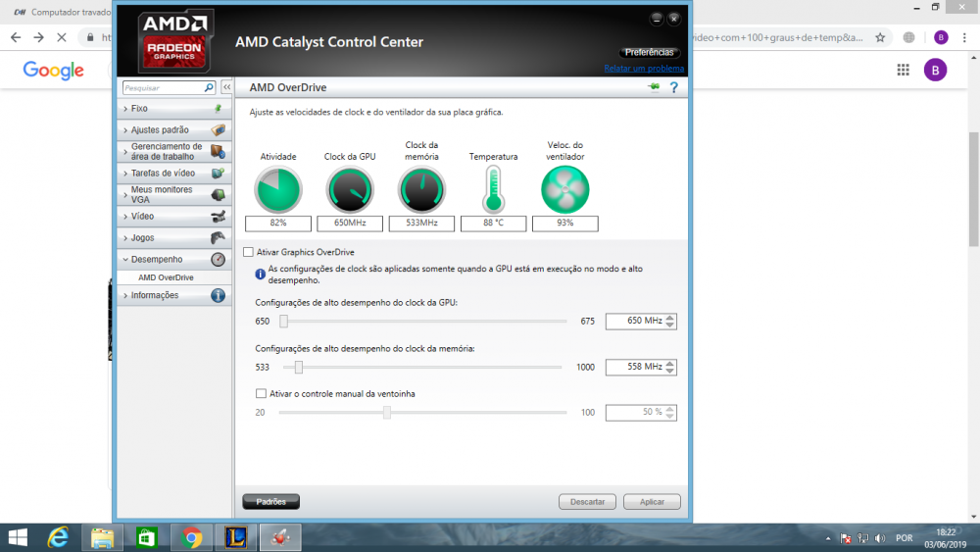Click the green pin icon beside help
980x552 pixels.
coord(654,87)
